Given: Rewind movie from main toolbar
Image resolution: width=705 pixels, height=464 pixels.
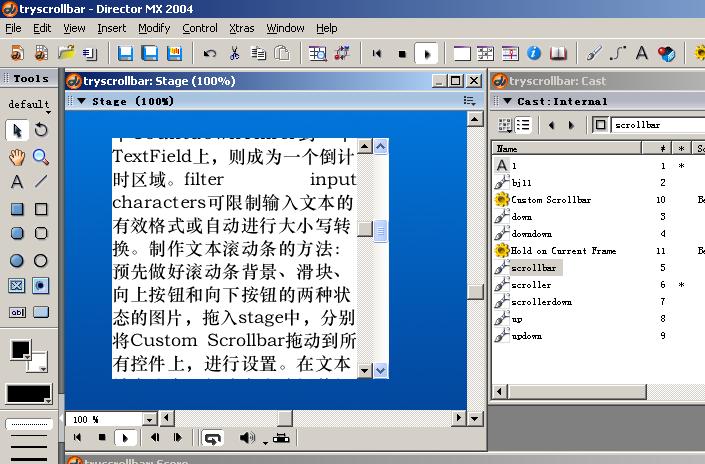Looking at the screenshot, I should tap(377, 54).
